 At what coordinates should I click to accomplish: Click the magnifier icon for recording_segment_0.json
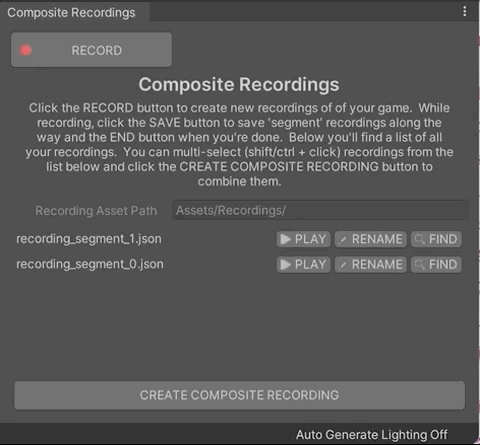click(420, 265)
